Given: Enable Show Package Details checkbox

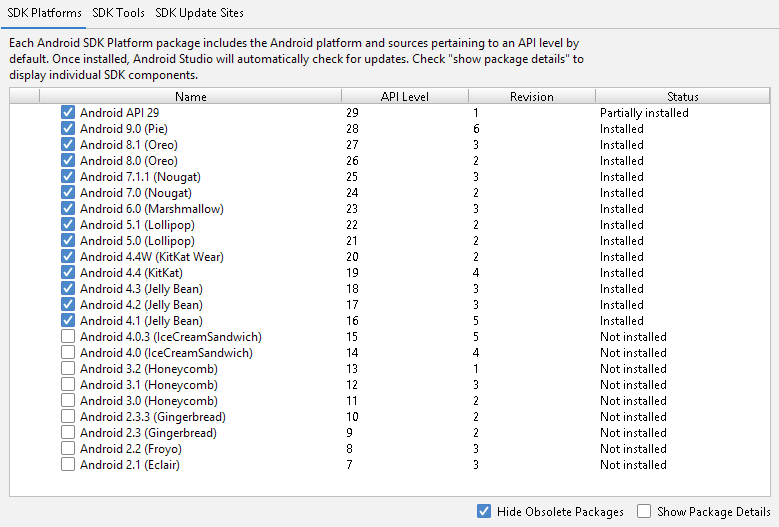Looking at the screenshot, I should click(x=644, y=511).
